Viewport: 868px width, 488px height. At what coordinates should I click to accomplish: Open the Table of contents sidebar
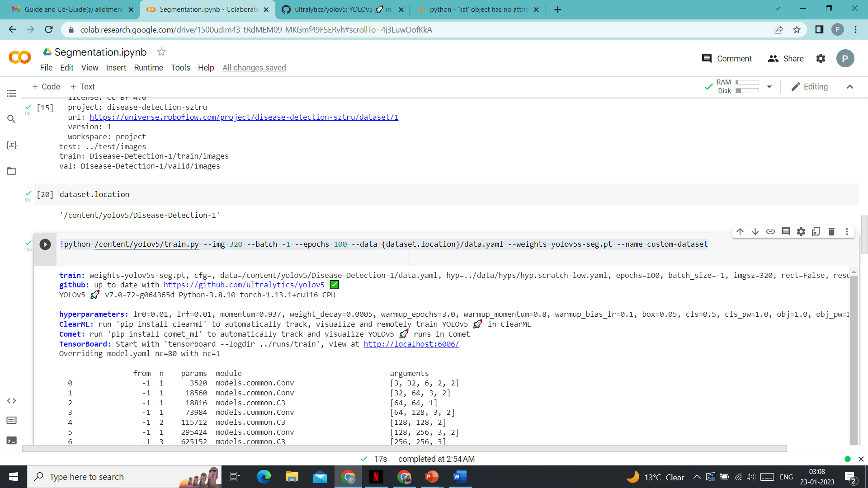(x=11, y=93)
